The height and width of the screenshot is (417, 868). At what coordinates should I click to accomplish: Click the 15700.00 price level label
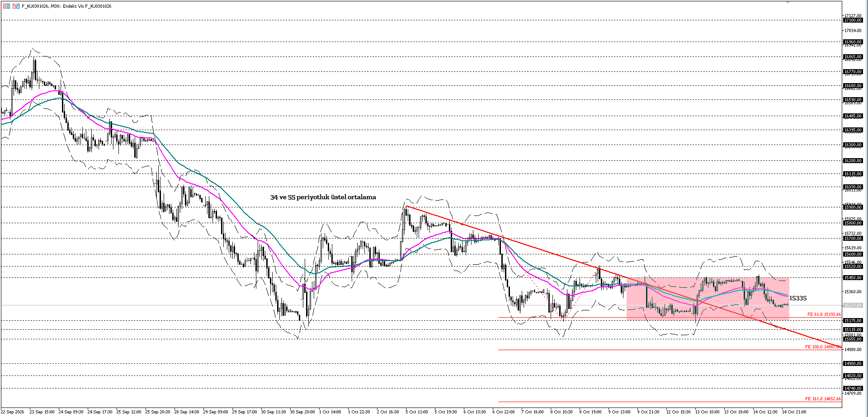(853, 239)
